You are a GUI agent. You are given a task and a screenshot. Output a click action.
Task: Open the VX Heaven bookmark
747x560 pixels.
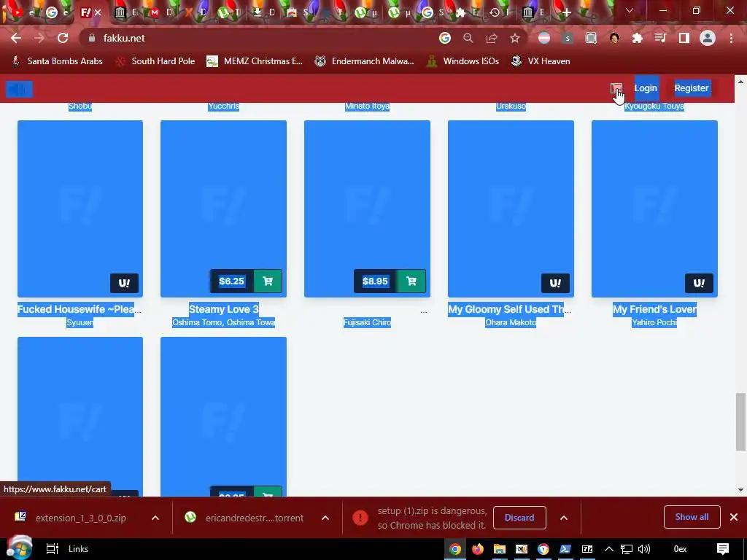click(541, 61)
